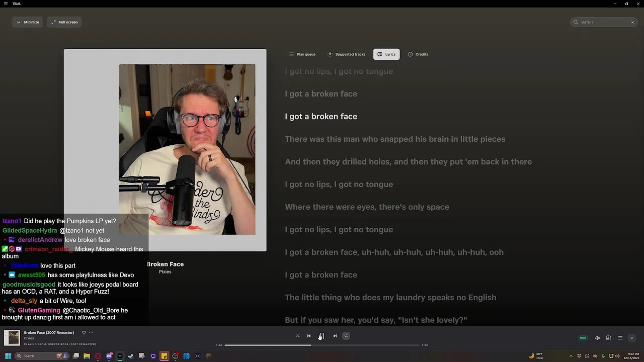Pause the current song
The width and height of the screenshot is (644, 362).
click(x=321, y=336)
